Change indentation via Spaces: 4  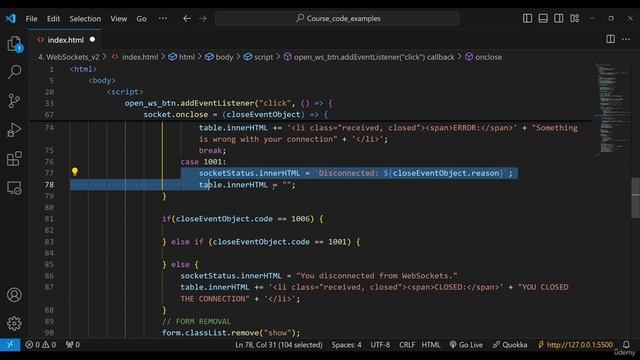346,345
